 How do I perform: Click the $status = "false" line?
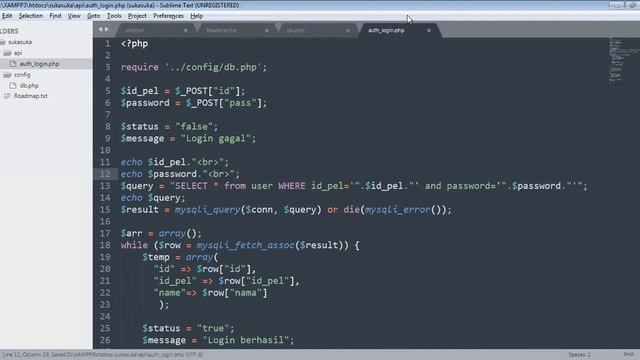(x=169, y=127)
